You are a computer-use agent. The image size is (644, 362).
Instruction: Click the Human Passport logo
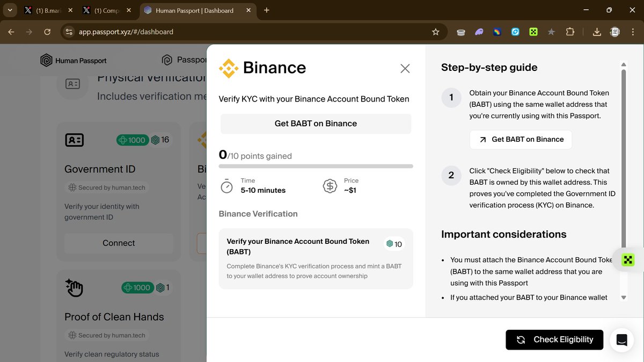tap(74, 61)
